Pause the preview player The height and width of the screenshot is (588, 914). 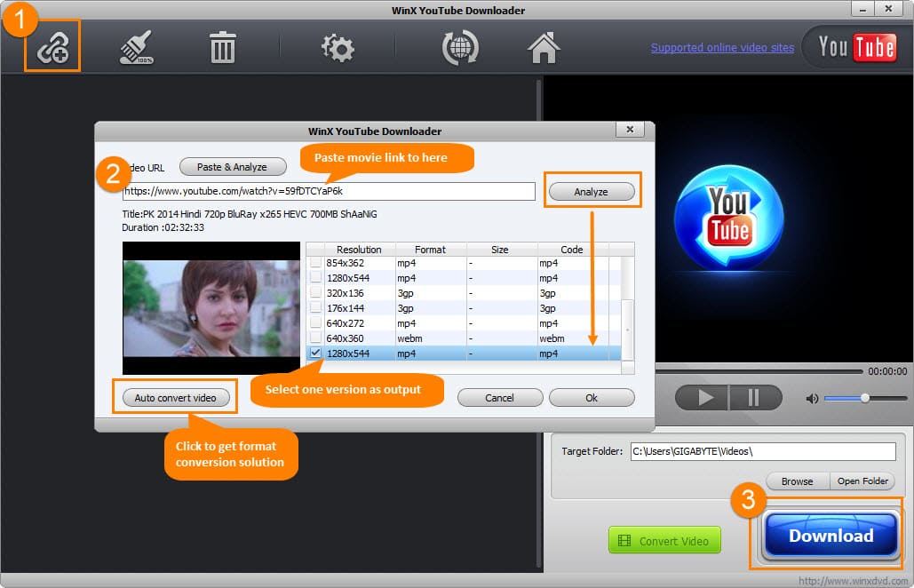point(754,397)
